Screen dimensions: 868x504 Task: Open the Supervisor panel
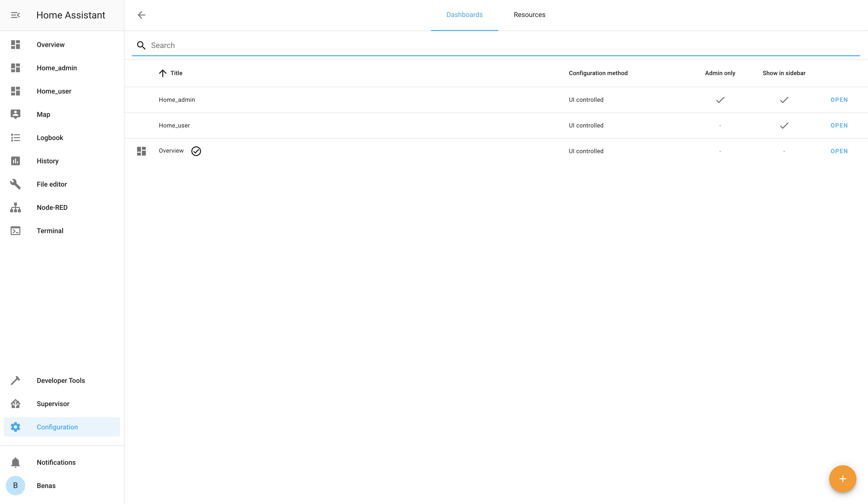(53, 404)
